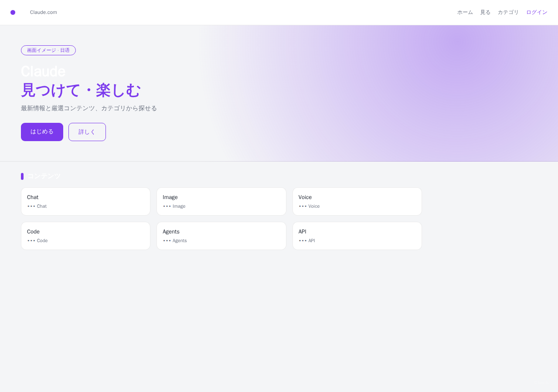The image size is (558, 392).
Task: Click the はじめる button
Action: (42, 132)
